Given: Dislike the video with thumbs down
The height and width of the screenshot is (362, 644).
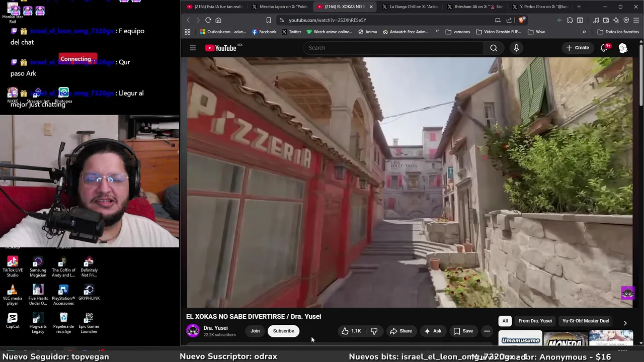Looking at the screenshot, I should pyautogui.click(x=374, y=331).
